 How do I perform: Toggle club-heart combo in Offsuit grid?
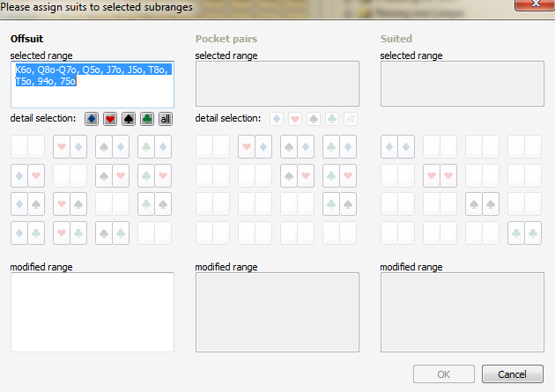(x=155, y=175)
